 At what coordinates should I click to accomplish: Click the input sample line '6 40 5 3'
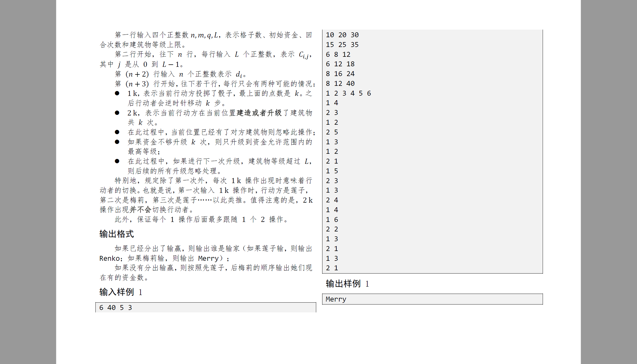[x=116, y=307]
